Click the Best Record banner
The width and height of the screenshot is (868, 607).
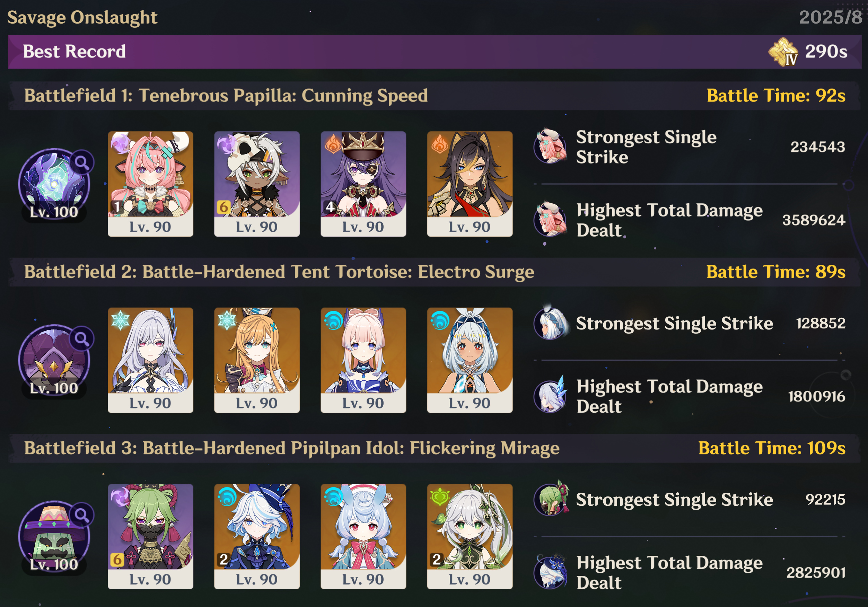(435, 52)
